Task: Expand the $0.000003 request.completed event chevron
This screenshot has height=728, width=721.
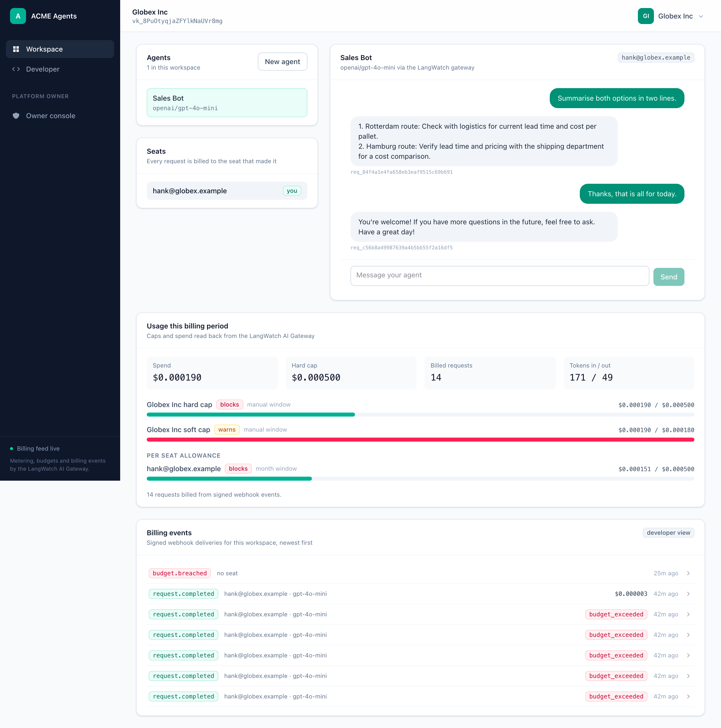Action: 688,594
